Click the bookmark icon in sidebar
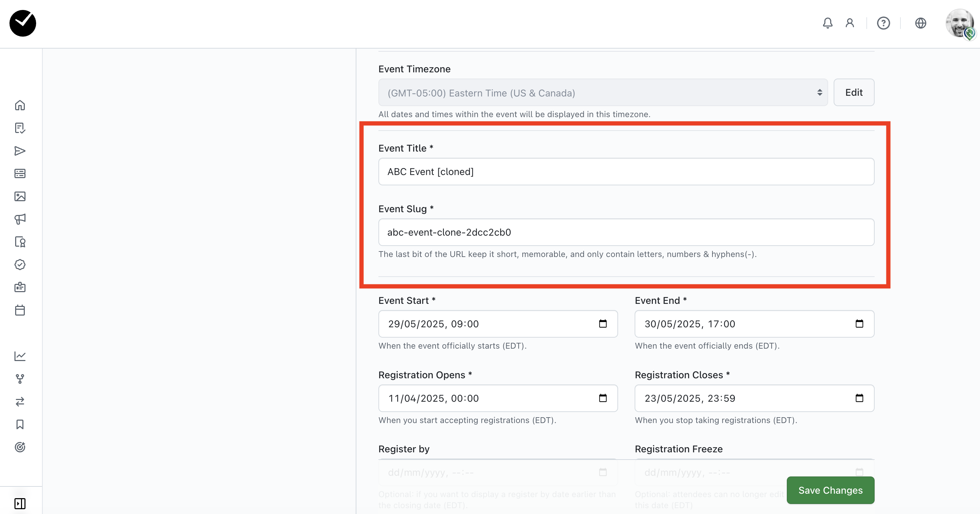Image resolution: width=980 pixels, height=514 pixels. pyautogui.click(x=20, y=424)
